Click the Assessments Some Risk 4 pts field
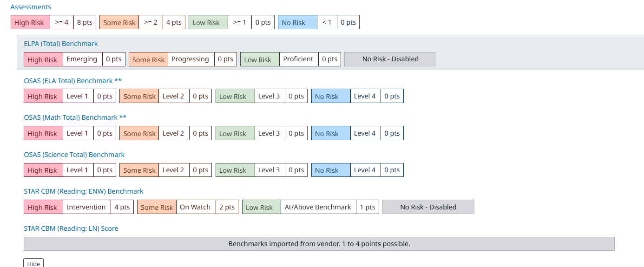 pyautogui.click(x=174, y=22)
